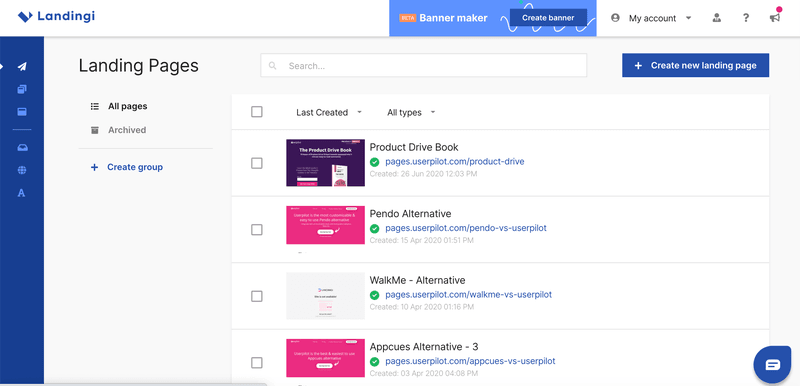
Task: Open the Last Created sort dropdown
Action: (x=329, y=113)
